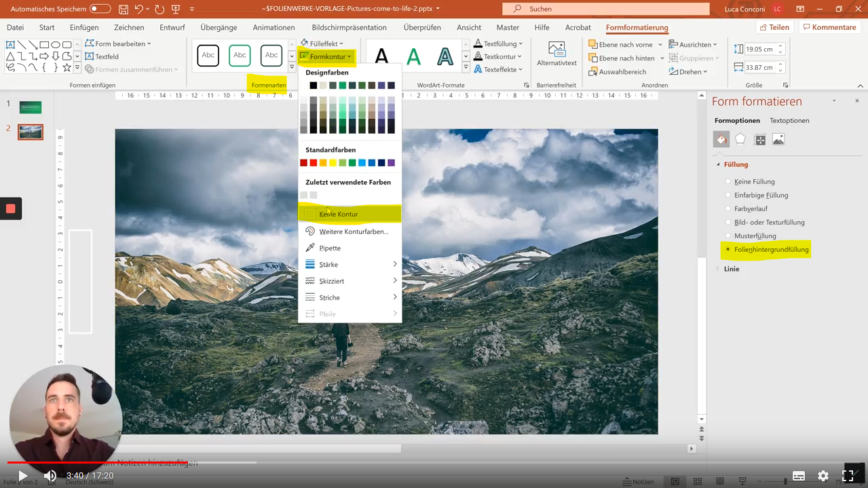Switch to Reading view icon in status bar
868x488 pixels.
point(719,481)
